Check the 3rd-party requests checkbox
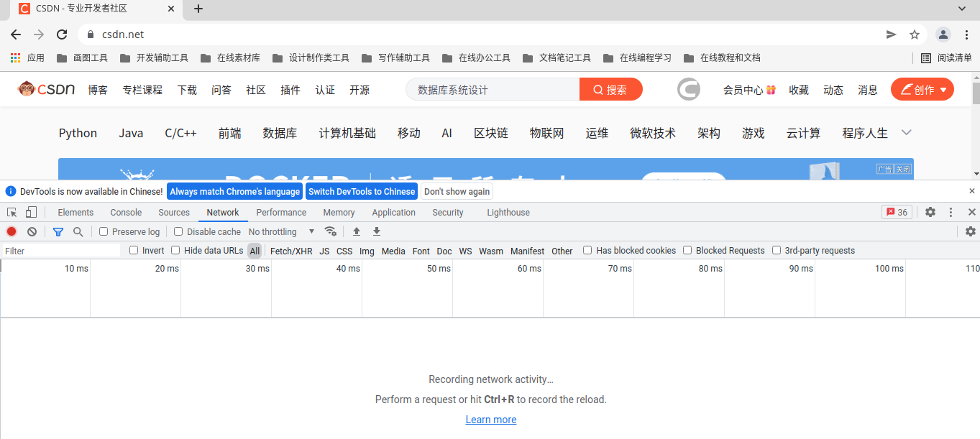Viewport: 980px width, 439px height. (777, 250)
